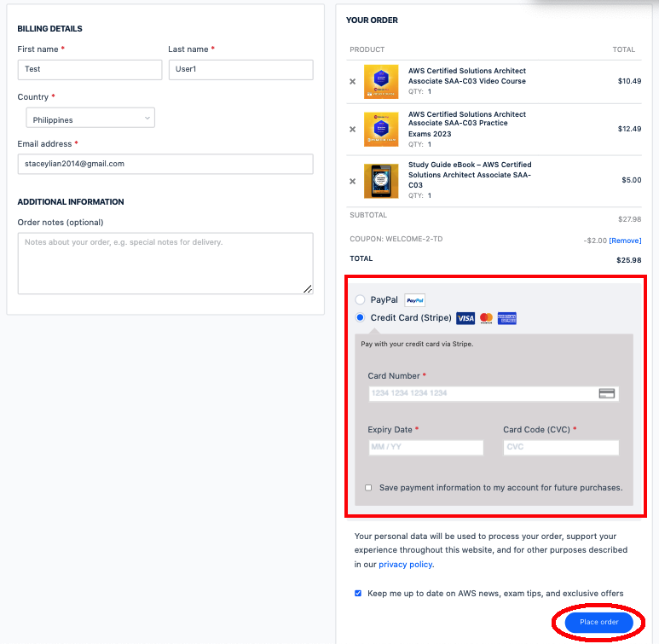Click into the Order notes text area

pyautogui.click(x=165, y=263)
